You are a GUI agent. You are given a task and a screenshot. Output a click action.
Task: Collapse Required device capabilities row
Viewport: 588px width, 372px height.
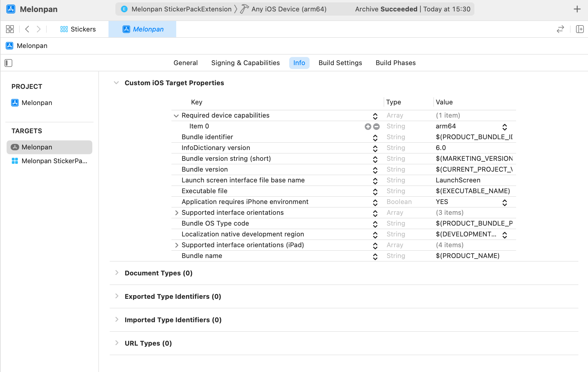[x=176, y=116]
